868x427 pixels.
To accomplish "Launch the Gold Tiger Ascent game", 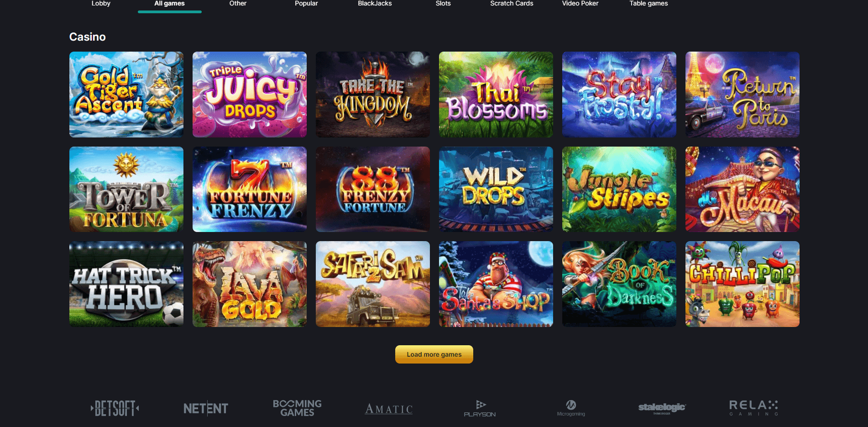I will [x=126, y=95].
